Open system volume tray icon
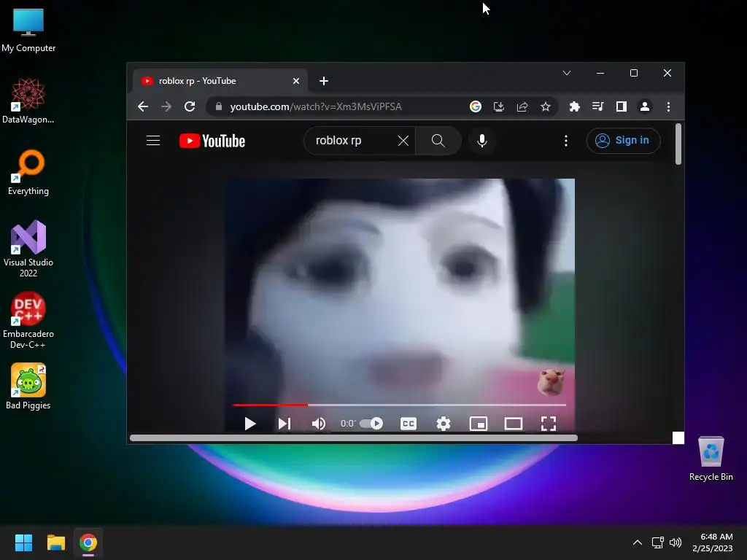 (676, 542)
